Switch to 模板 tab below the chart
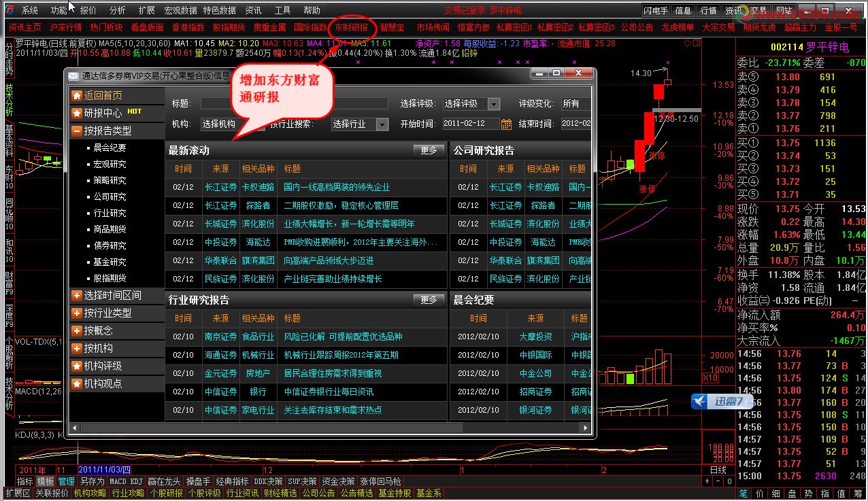 pos(46,481)
